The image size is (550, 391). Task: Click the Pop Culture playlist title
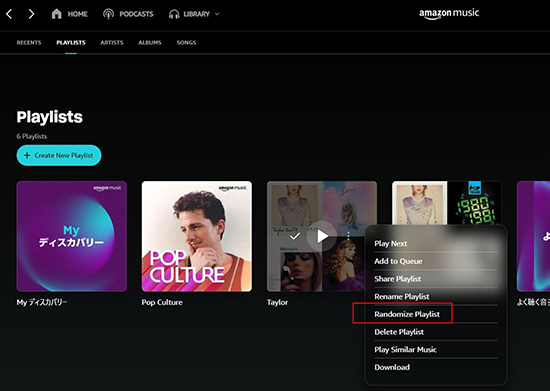click(162, 302)
